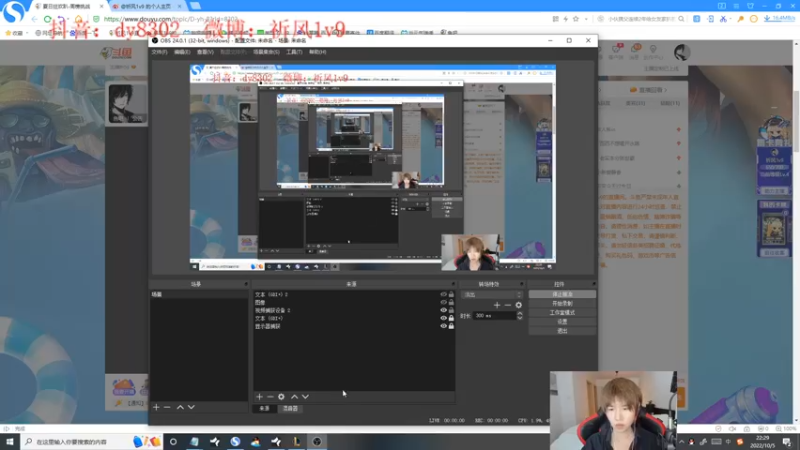This screenshot has width=800, height=450.
Task: Toggle lock on 视频捕获设备 2 source
Action: pos(451,310)
